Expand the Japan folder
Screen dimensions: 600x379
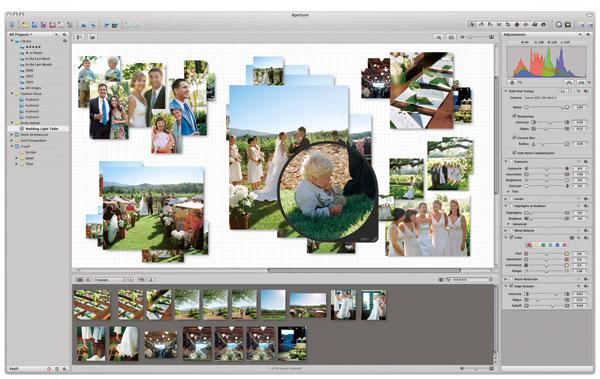point(16,158)
